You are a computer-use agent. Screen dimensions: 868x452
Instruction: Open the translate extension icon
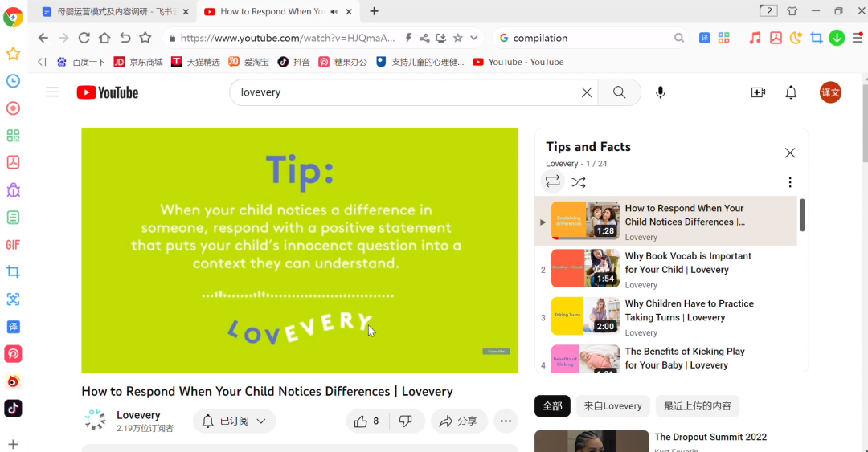(704, 38)
